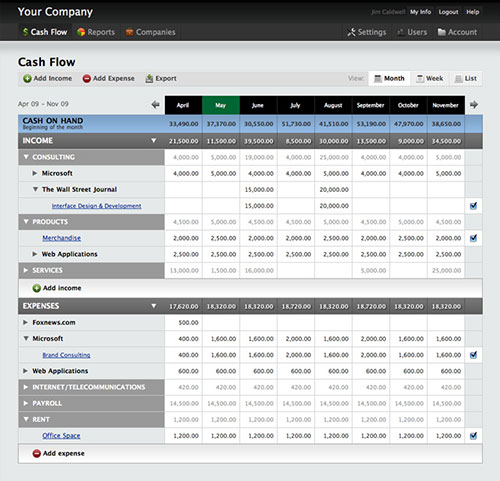Expand the Foxnews.com expense row
The image size is (500, 481).
tap(25, 322)
